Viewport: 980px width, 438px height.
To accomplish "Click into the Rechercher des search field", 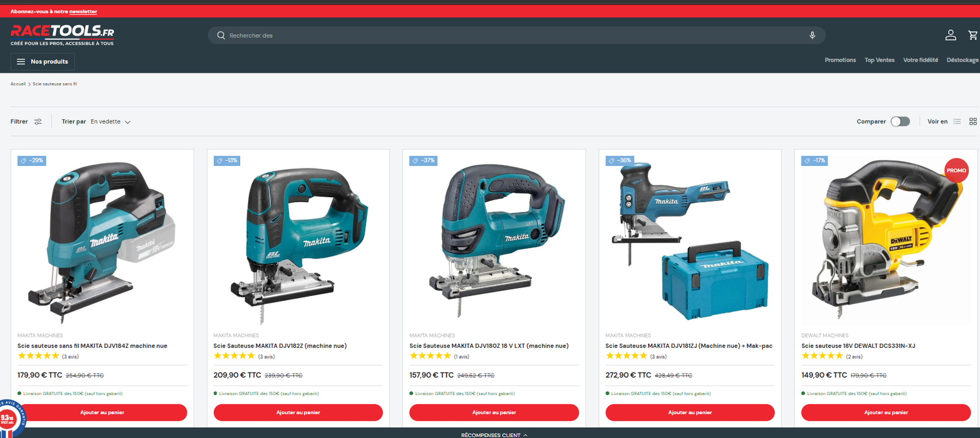I will click(516, 36).
